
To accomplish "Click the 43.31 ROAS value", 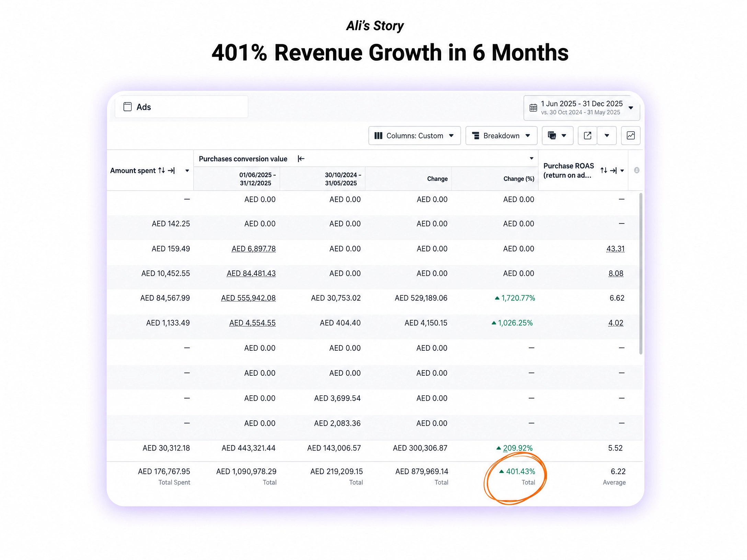I will [615, 249].
